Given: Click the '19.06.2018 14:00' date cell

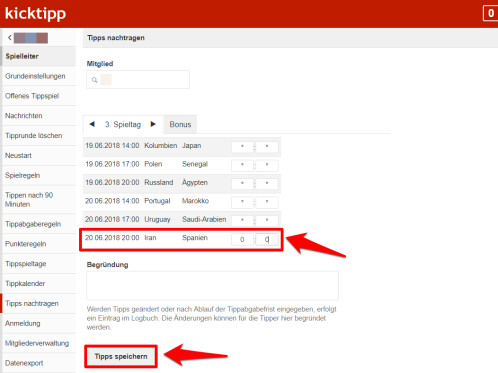Looking at the screenshot, I should [112, 146].
